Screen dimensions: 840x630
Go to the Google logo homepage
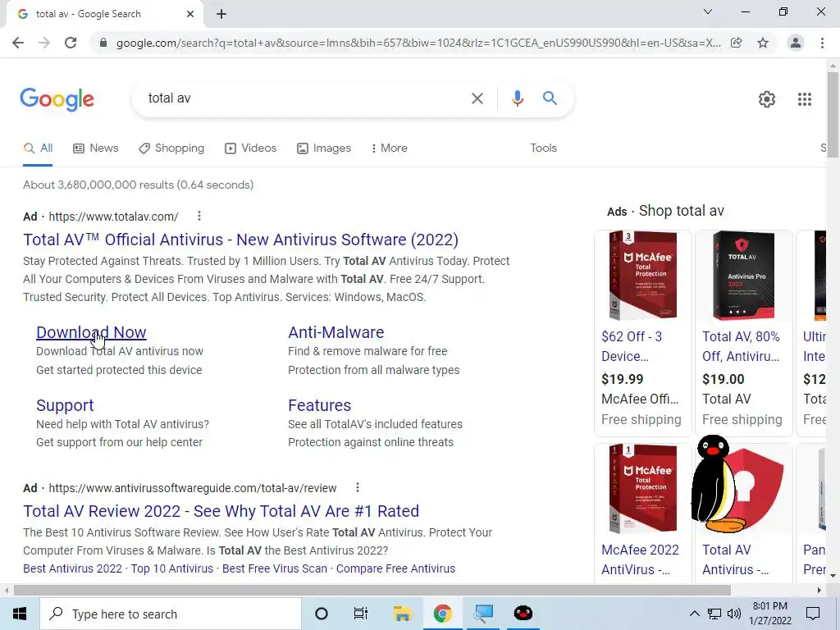pyautogui.click(x=57, y=99)
